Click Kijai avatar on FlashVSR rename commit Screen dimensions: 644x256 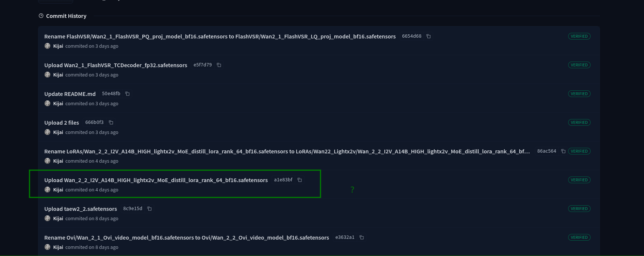pos(47,46)
